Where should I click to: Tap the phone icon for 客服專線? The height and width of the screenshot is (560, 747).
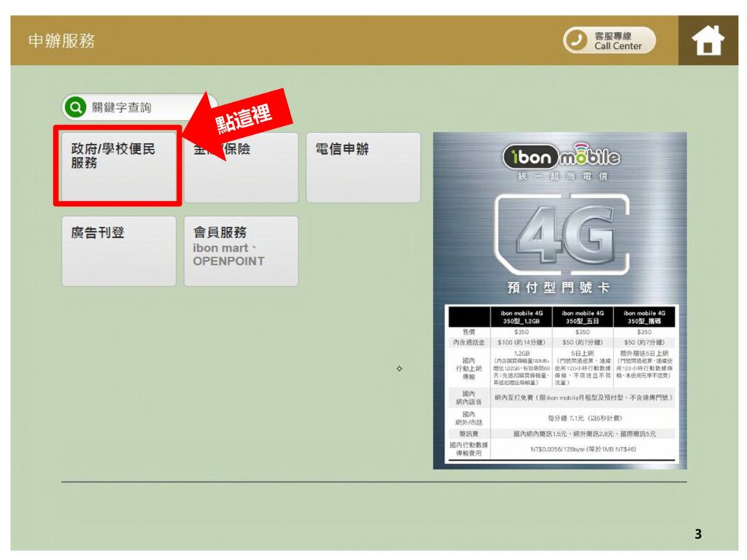(x=576, y=41)
